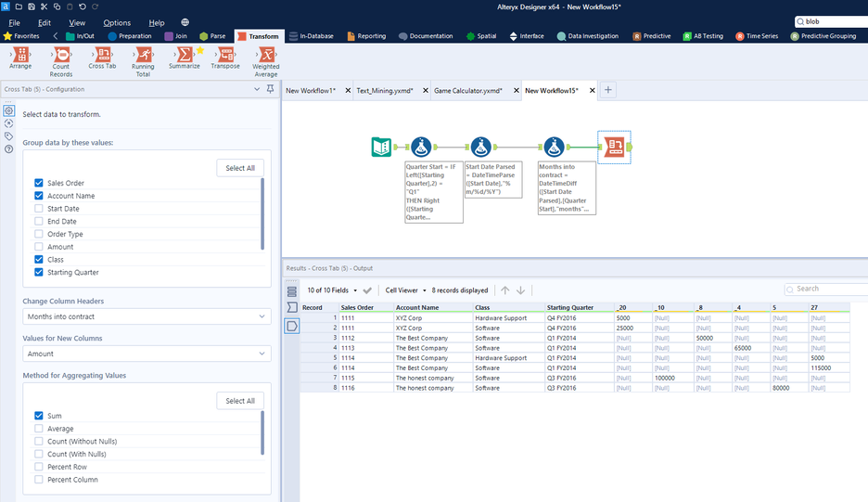Click the Summarize tool icon

pyautogui.click(x=184, y=57)
